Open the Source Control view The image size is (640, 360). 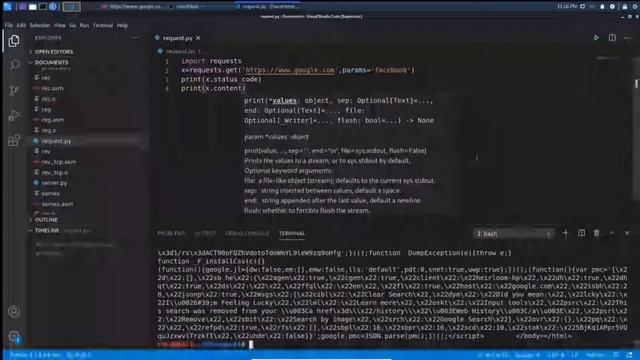[x=14, y=90]
